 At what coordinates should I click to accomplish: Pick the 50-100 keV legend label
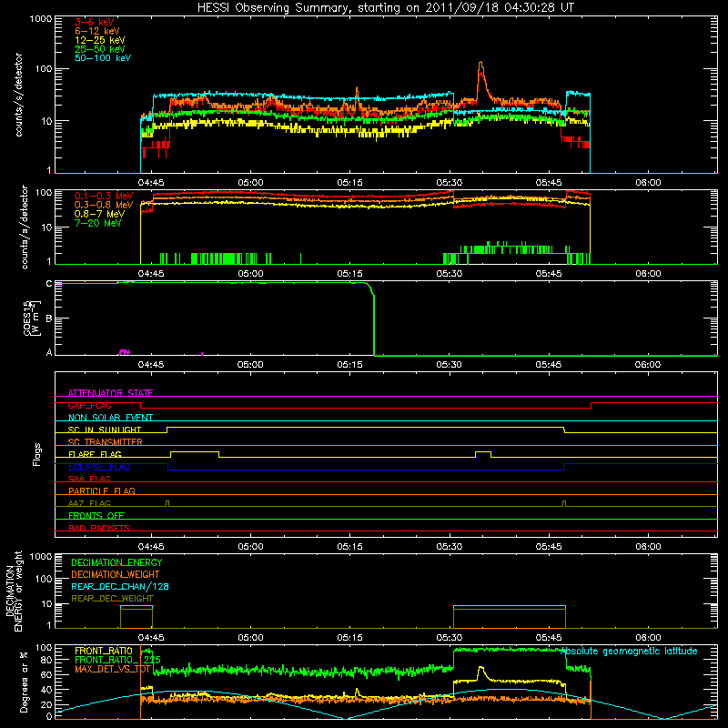103,58
